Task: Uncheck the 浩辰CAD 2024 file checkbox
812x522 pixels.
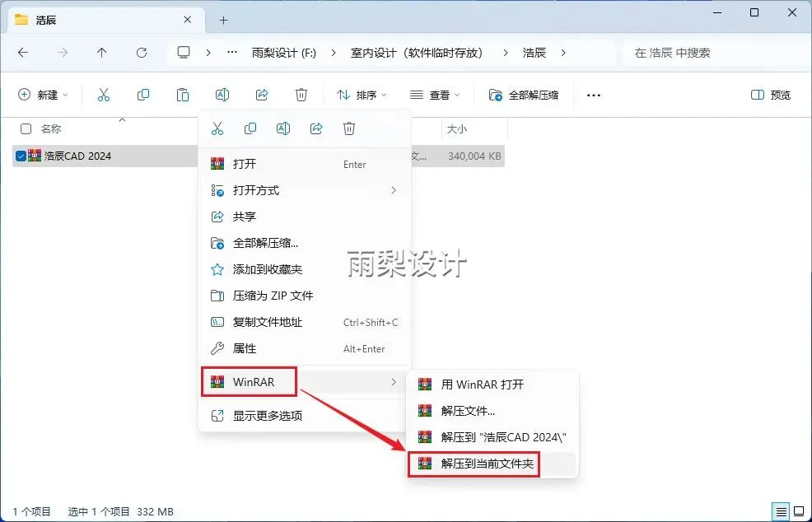Action: tap(21, 156)
